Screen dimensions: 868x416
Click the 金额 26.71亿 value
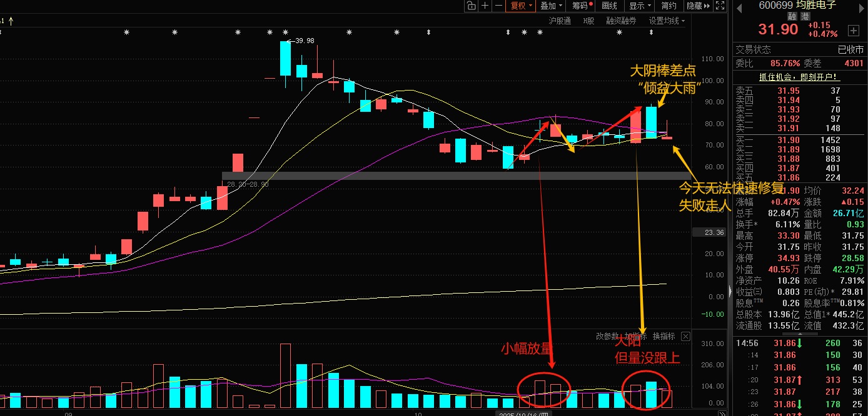[x=849, y=213]
